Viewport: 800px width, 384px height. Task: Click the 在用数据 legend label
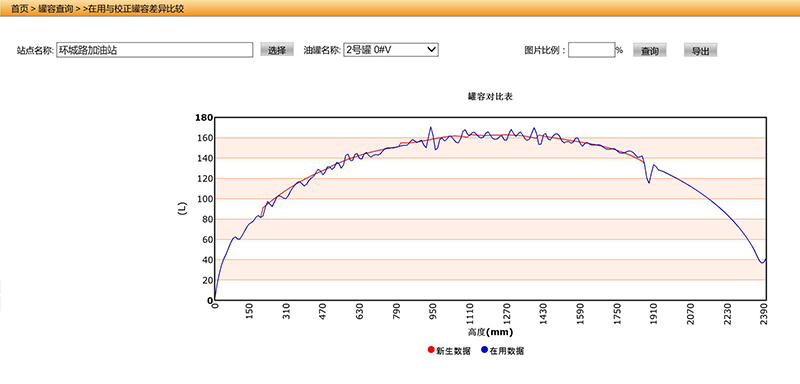click(507, 351)
